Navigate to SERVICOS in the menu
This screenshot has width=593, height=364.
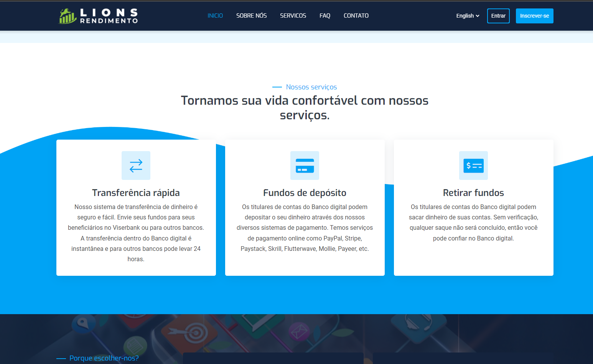click(293, 16)
